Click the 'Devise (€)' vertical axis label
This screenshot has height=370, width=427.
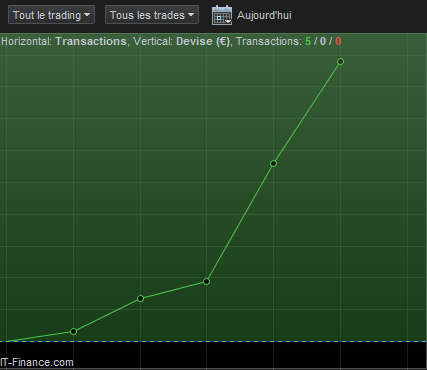pos(203,41)
